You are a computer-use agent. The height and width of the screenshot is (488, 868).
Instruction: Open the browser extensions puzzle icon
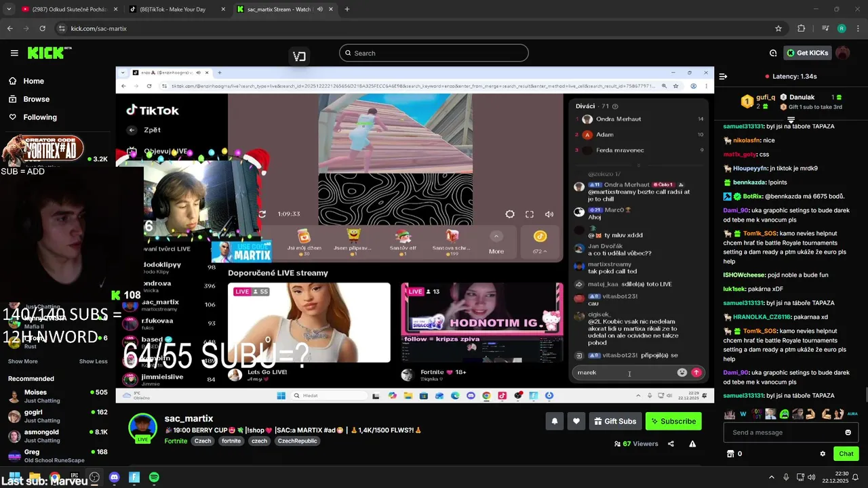802,28
